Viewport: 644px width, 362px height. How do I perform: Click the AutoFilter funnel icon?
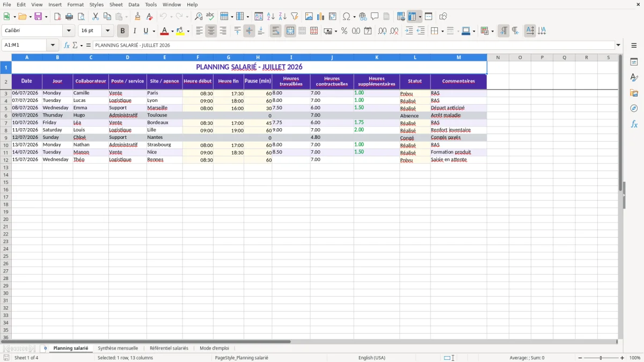click(x=295, y=17)
